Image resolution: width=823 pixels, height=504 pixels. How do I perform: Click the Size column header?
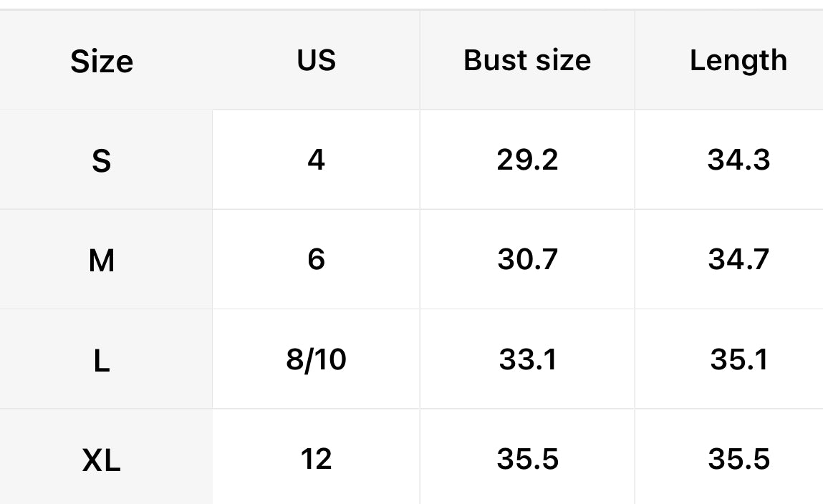click(x=102, y=62)
